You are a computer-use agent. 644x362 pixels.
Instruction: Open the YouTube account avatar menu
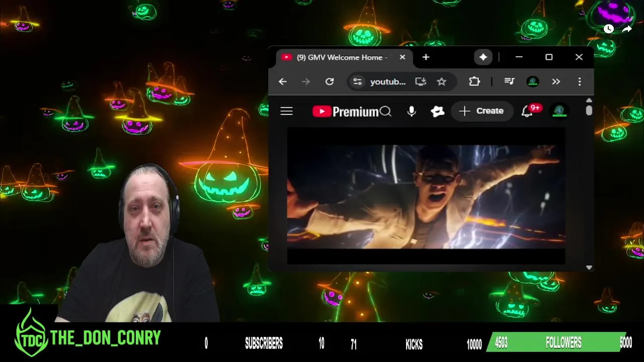559,111
